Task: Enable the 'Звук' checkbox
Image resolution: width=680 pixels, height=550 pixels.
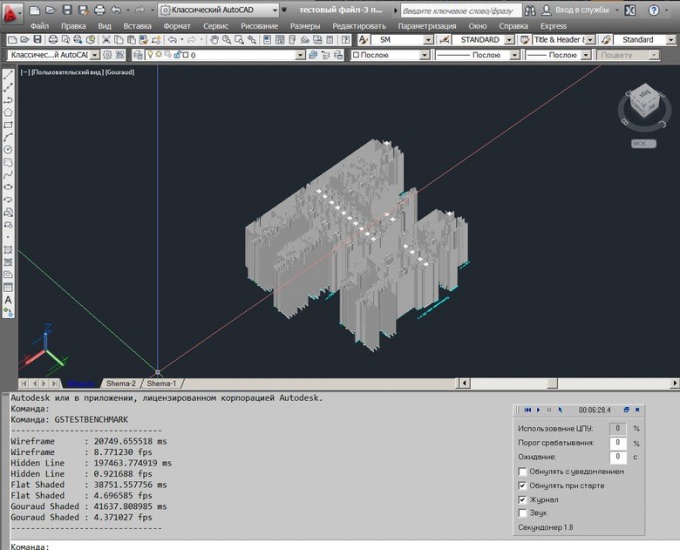Action: 523,513
